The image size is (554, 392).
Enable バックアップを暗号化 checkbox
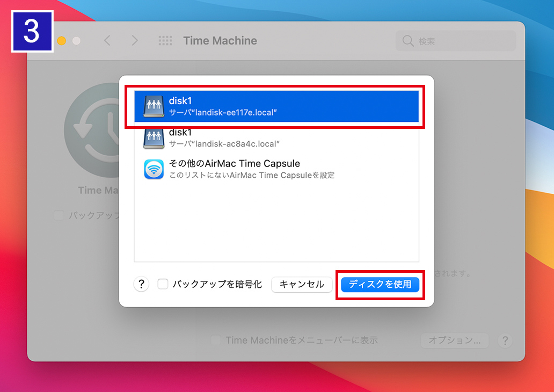(163, 284)
